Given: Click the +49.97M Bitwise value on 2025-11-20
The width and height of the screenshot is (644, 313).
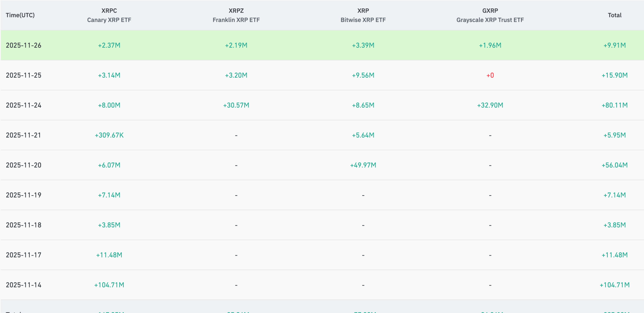Looking at the screenshot, I should (363, 165).
